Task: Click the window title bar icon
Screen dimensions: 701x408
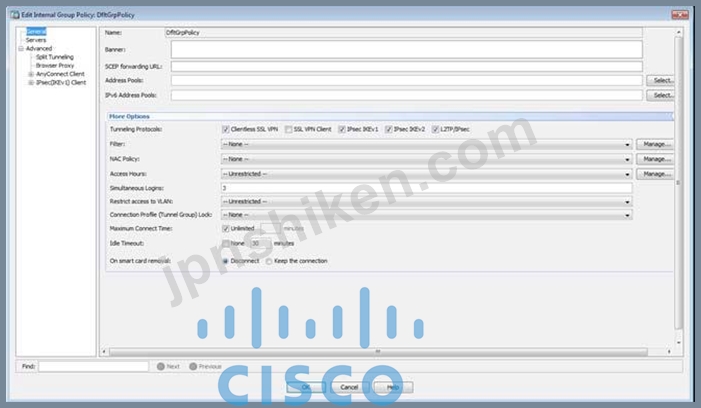Action: click(x=15, y=15)
